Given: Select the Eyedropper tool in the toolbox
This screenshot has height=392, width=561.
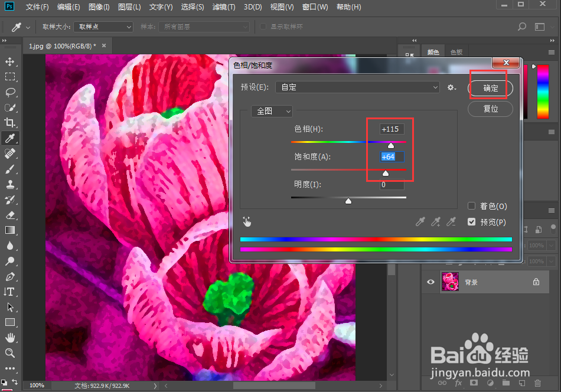Looking at the screenshot, I should tap(9, 138).
